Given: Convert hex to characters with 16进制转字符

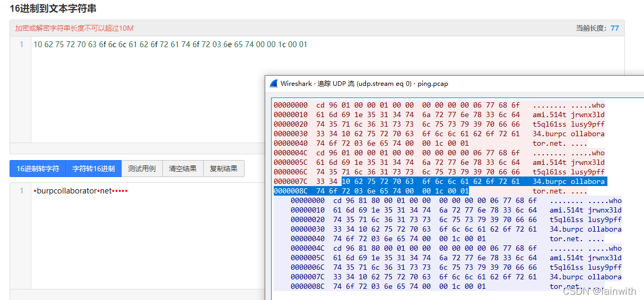Looking at the screenshot, I should coord(38,169).
